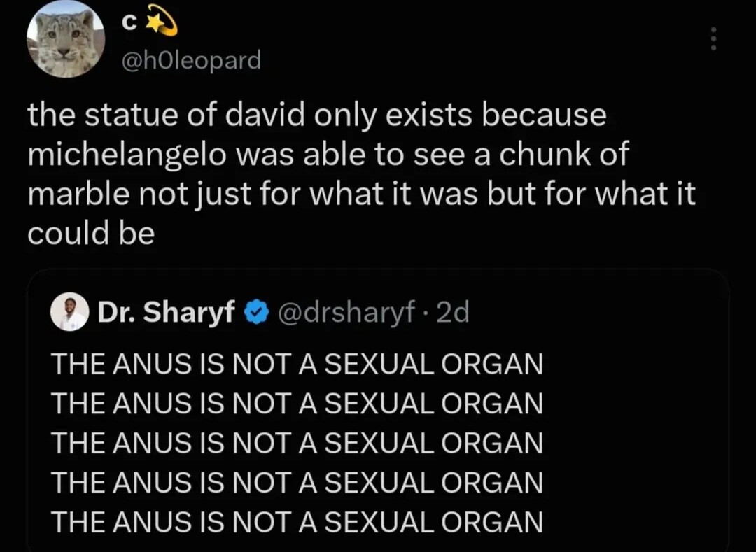756x552 pixels.
Task: Click the blue verified checkmark badge
Action: pos(257,313)
